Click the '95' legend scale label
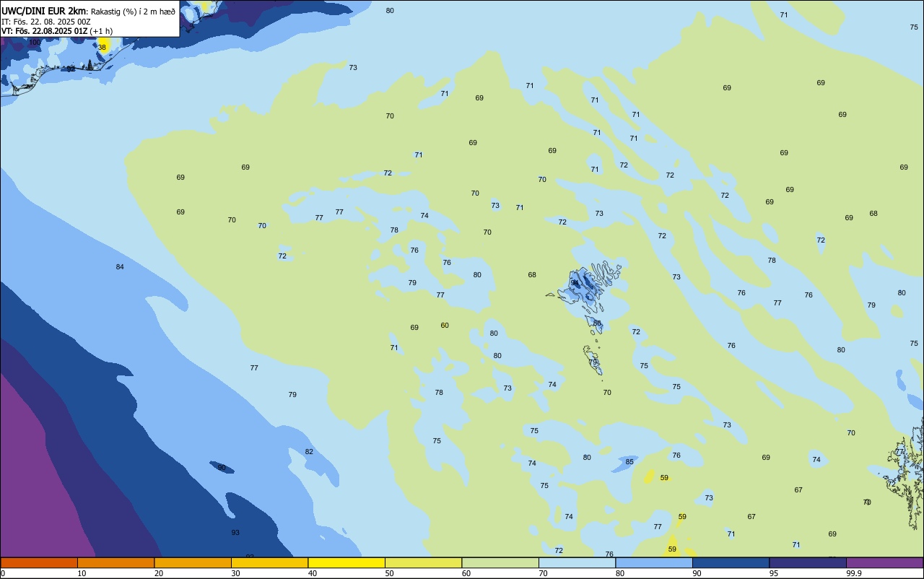 (x=774, y=573)
